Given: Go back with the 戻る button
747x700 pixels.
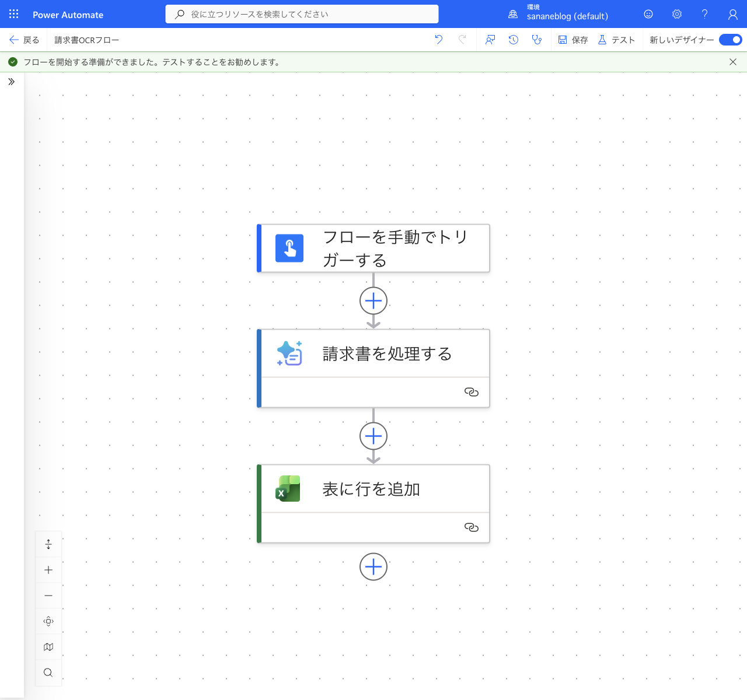Looking at the screenshot, I should click(x=24, y=40).
